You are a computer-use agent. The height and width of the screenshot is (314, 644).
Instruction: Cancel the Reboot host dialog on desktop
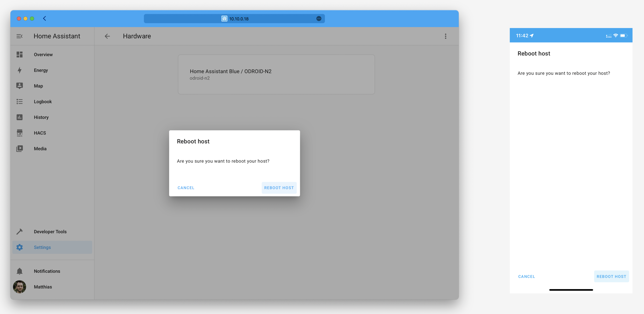[186, 188]
